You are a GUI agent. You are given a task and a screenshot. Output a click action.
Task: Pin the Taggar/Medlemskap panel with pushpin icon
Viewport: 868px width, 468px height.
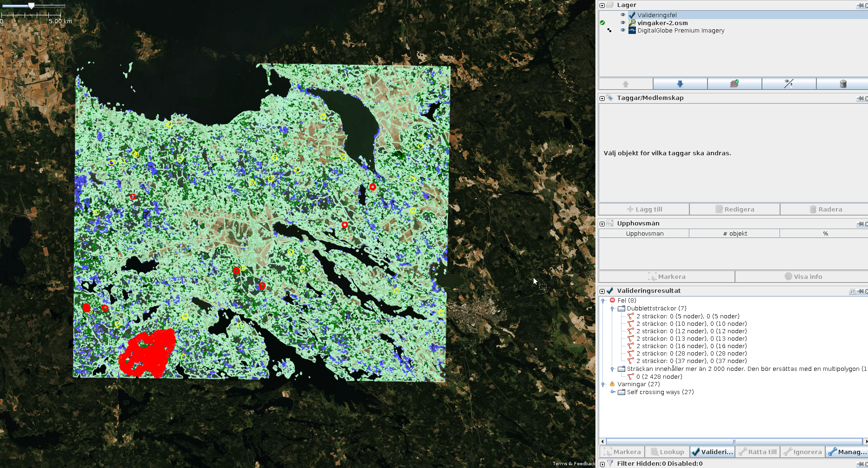click(x=860, y=99)
